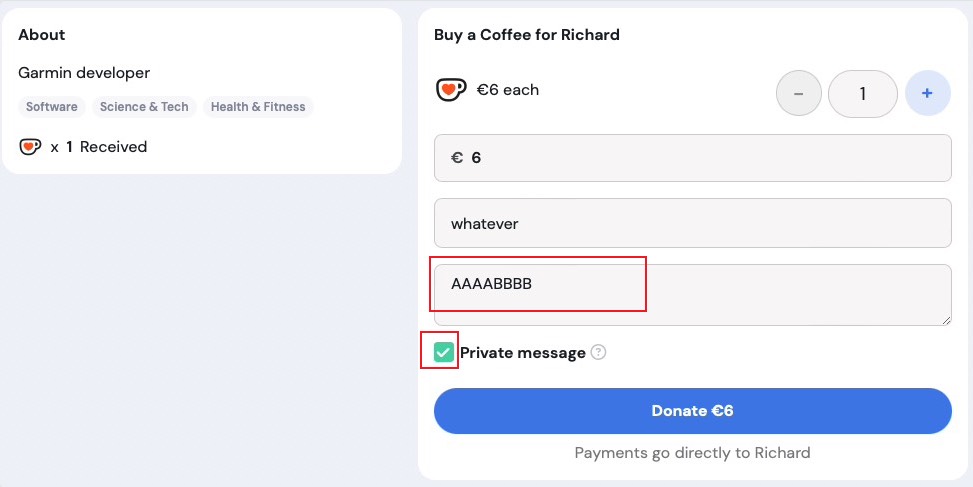Click the quantity field showing 1
The height and width of the screenshot is (487, 973).
(x=863, y=94)
